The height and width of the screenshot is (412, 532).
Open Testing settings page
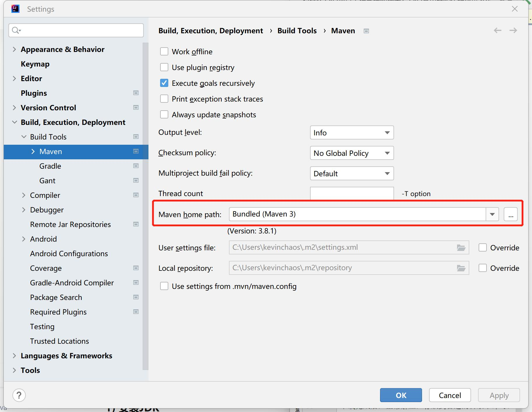pyautogui.click(x=42, y=327)
